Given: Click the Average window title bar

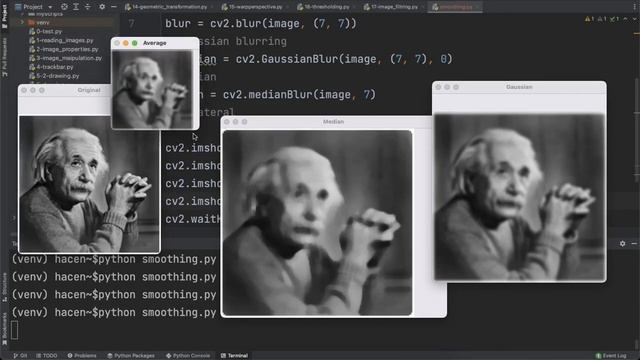Looking at the screenshot, I should (155, 43).
